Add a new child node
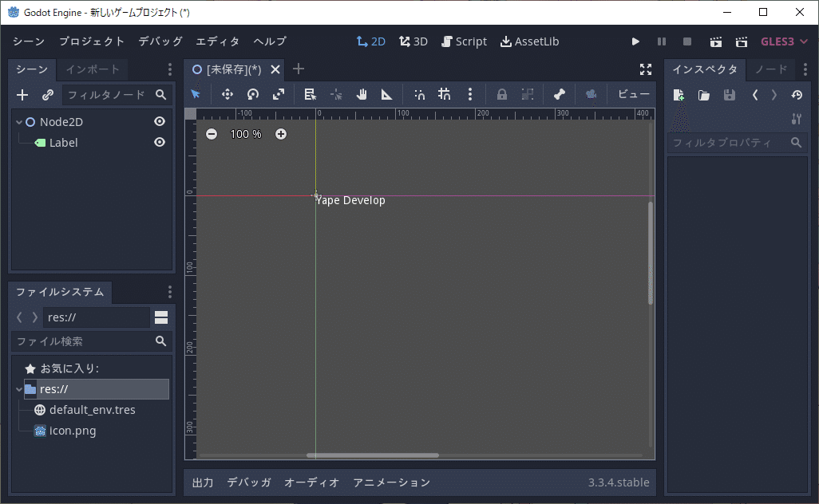 (x=22, y=95)
